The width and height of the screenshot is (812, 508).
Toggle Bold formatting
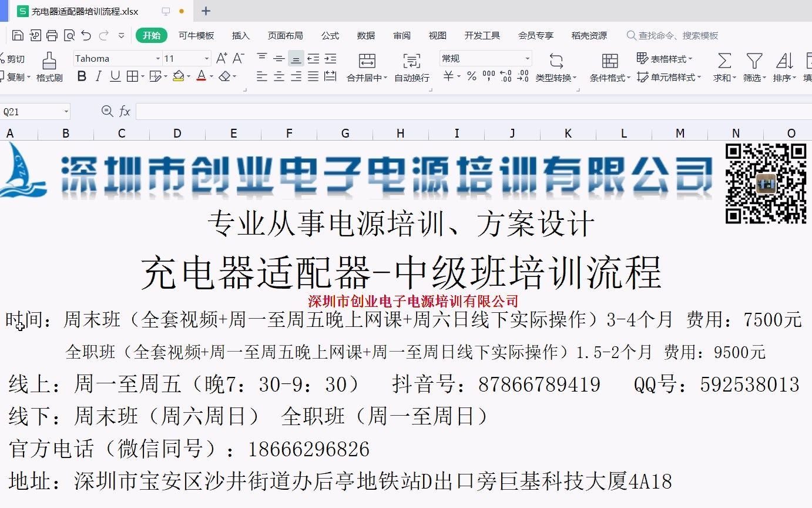[82, 76]
